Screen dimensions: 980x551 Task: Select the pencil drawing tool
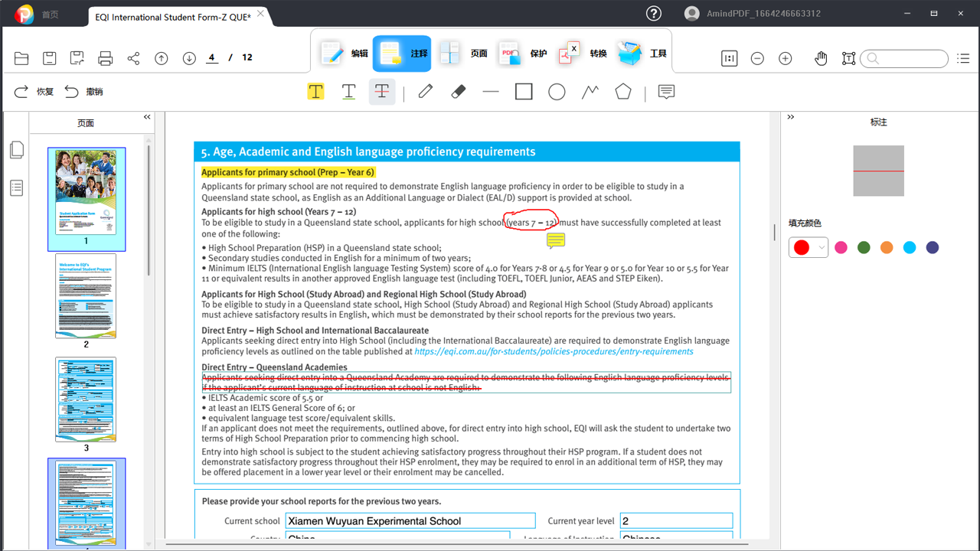426,92
